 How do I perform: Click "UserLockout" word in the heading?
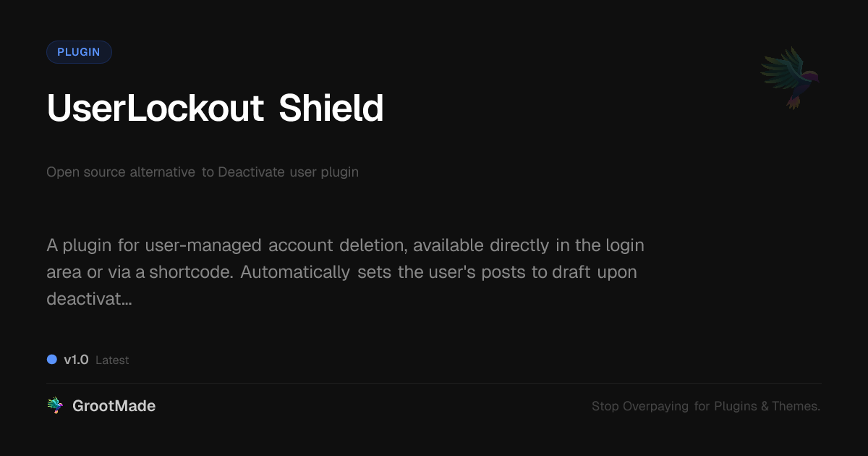pos(156,109)
